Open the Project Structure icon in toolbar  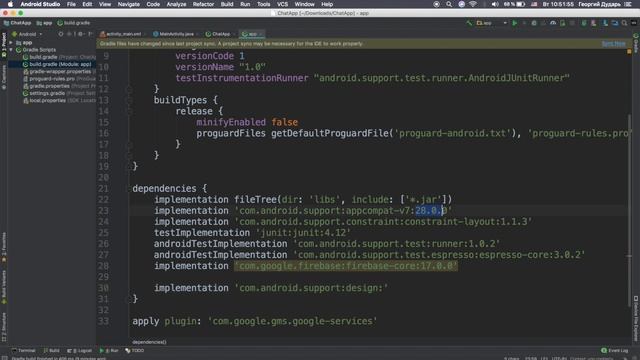[615, 23]
